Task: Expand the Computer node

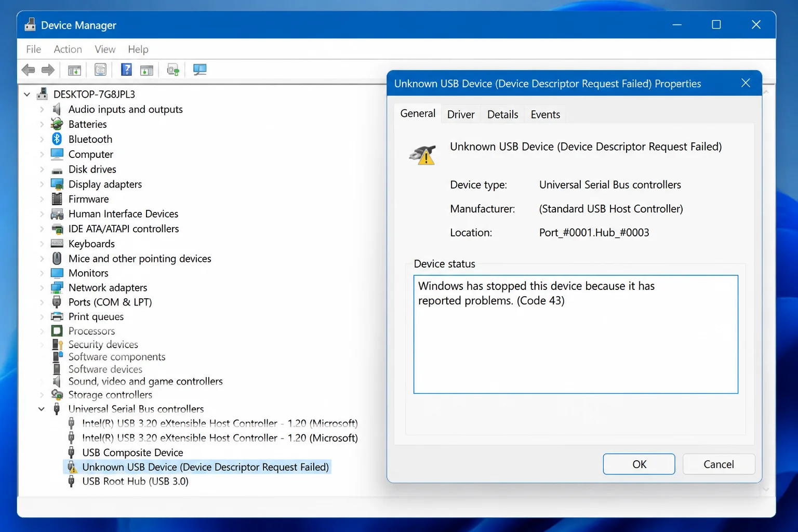Action: click(42, 154)
